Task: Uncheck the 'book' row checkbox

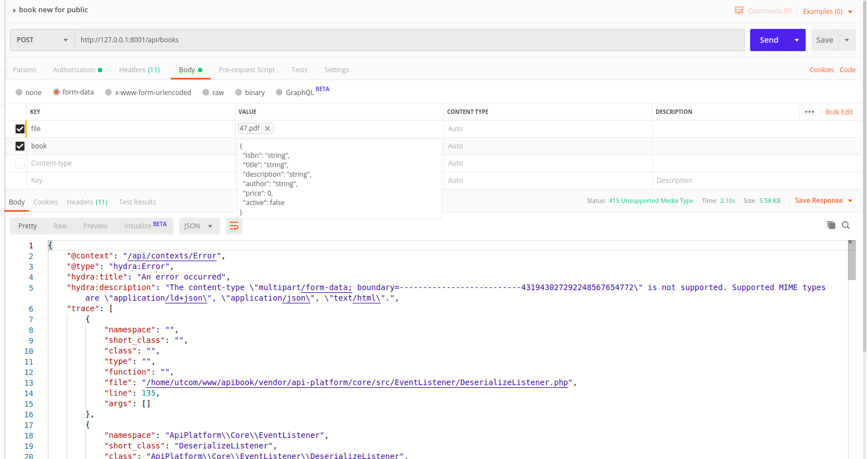Action: point(20,146)
